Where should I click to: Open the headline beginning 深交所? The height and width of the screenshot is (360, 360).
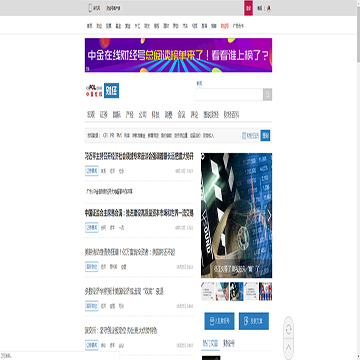121,331
